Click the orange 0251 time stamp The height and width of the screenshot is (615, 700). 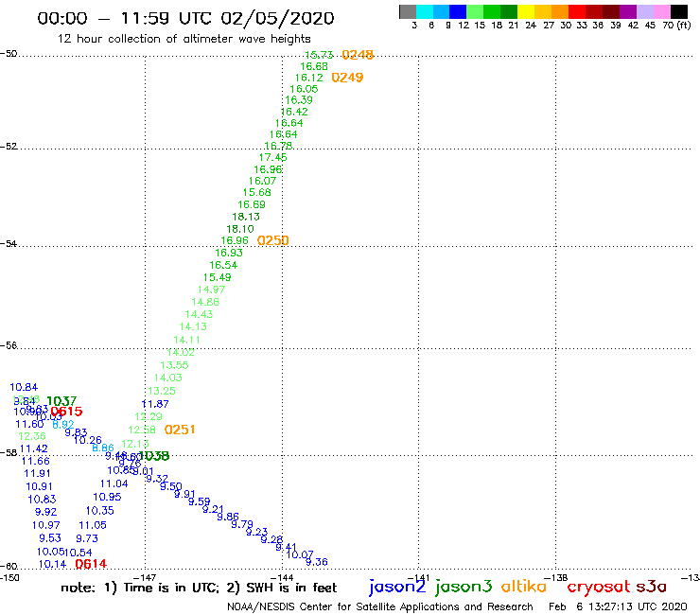click(180, 430)
